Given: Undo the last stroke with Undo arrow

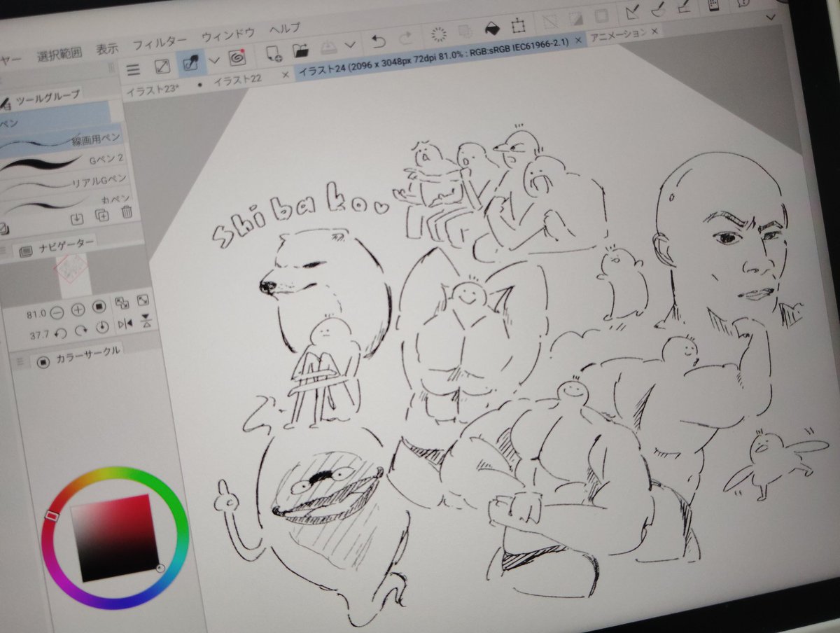Looking at the screenshot, I should point(379,41).
